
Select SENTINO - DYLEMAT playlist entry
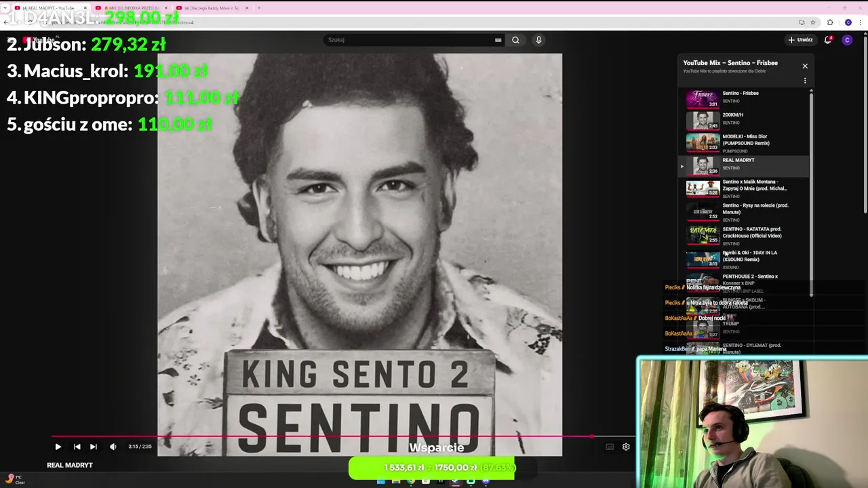point(744,348)
